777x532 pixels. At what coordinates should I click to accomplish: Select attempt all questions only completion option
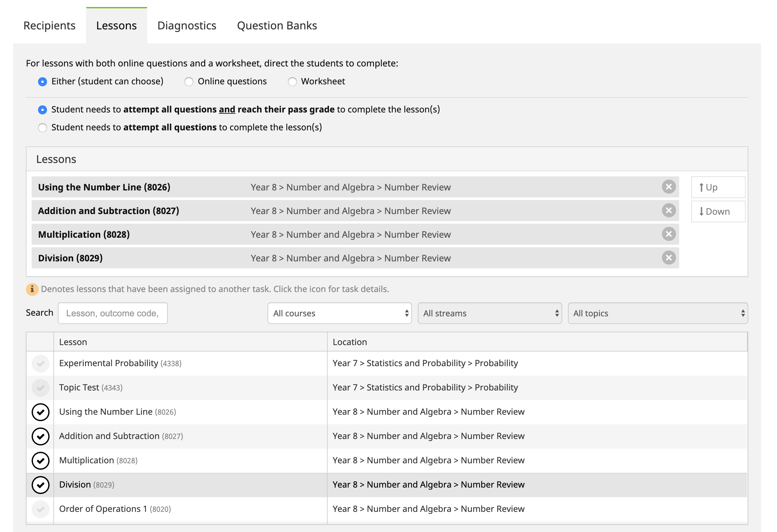click(43, 128)
